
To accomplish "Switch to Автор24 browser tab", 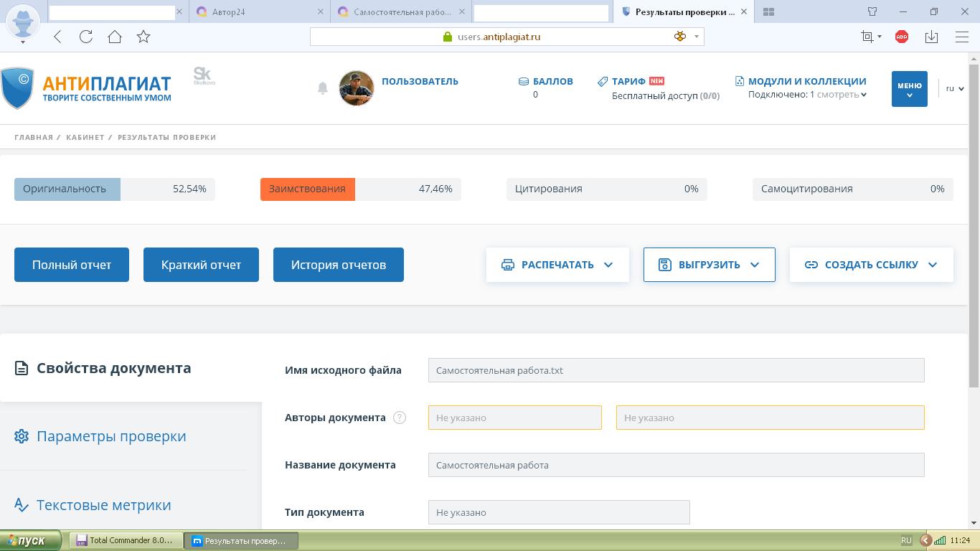I will (258, 11).
